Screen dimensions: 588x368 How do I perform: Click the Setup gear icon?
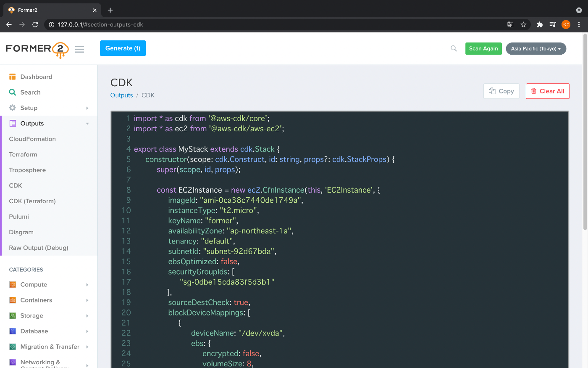click(13, 108)
